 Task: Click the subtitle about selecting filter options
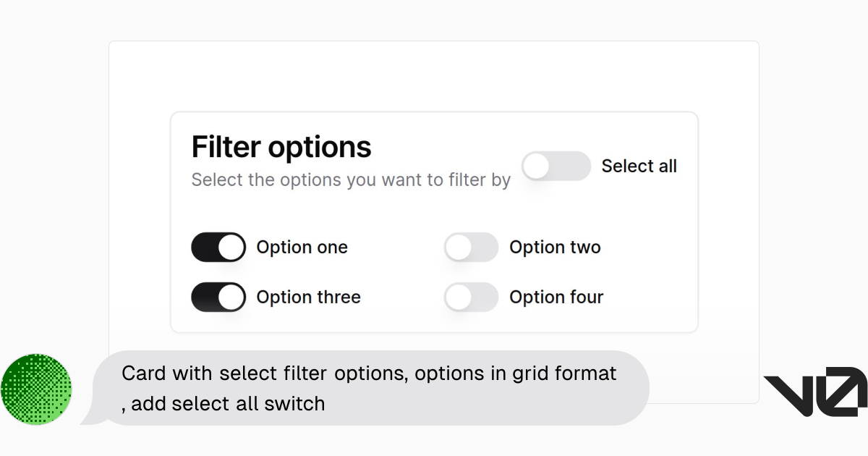click(x=351, y=180)
